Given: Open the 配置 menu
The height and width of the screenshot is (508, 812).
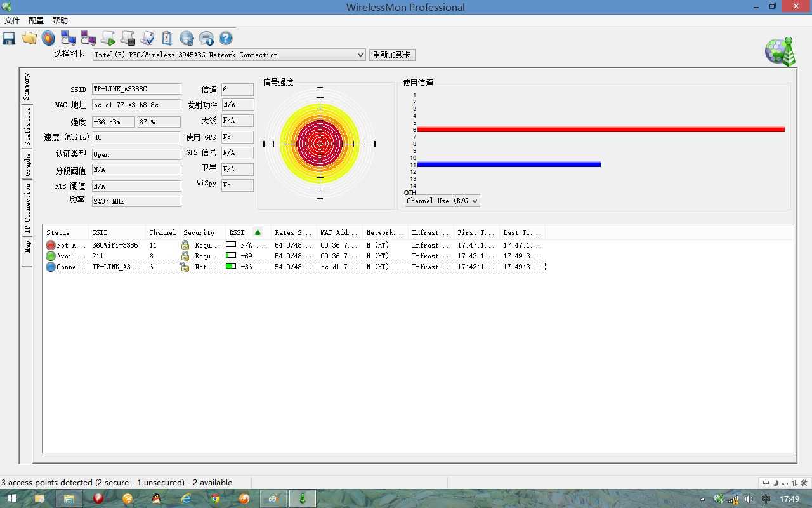Looking at the screenshot, I should [x=36, y=20].
